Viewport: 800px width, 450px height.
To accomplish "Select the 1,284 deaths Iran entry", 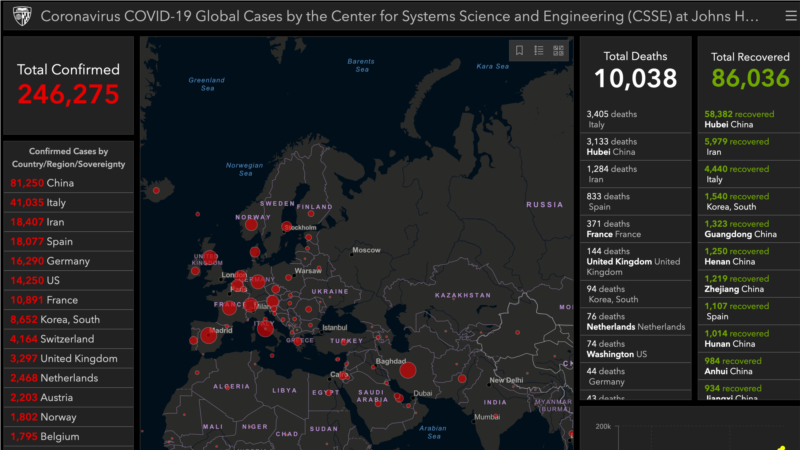I will [635, 175].
